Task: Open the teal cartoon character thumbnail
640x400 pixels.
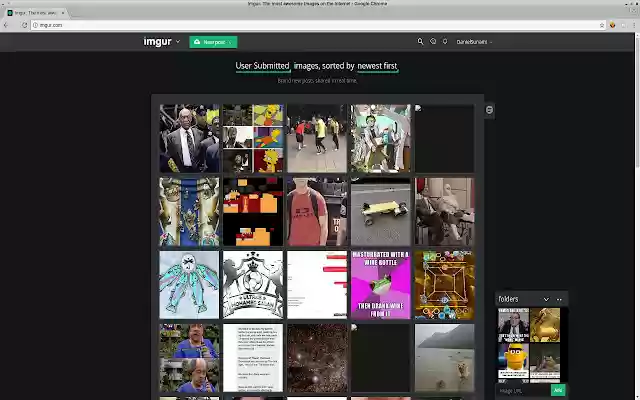Action: pyautogui.click(x=381, y=138)
